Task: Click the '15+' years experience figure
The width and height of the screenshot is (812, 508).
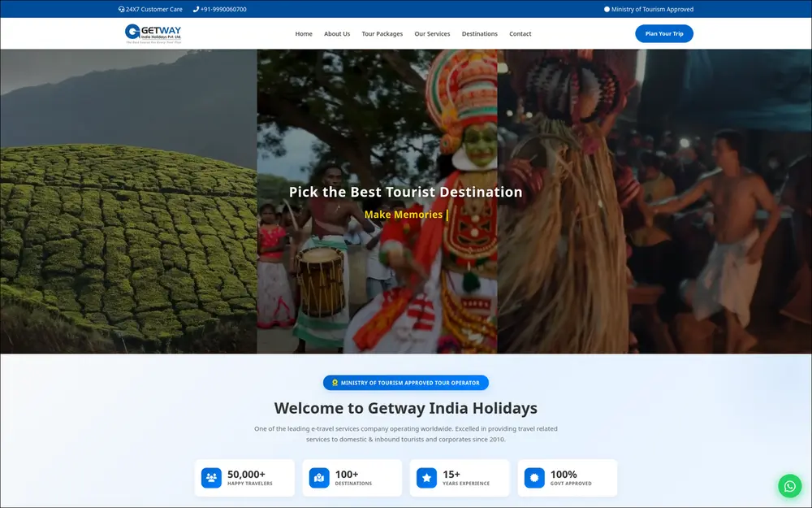Action: tap(451, 475)
